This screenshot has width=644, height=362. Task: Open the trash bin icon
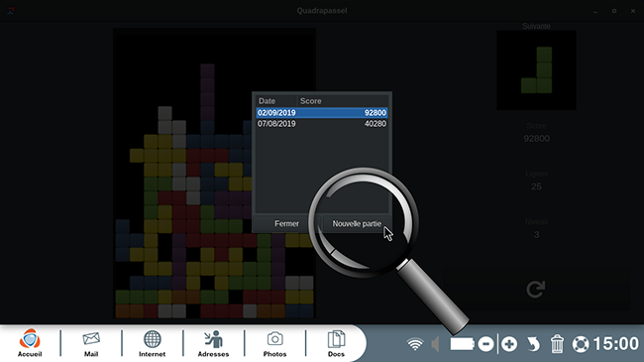[557, 343]
